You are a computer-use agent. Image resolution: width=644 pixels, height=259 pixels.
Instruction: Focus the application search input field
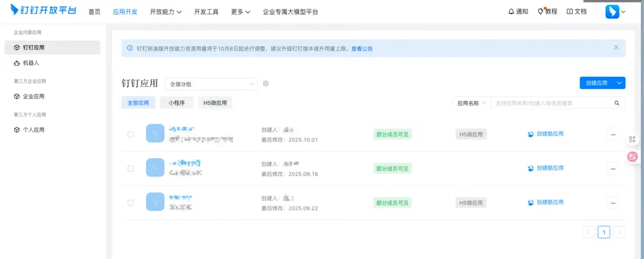[x=550, y=103]
